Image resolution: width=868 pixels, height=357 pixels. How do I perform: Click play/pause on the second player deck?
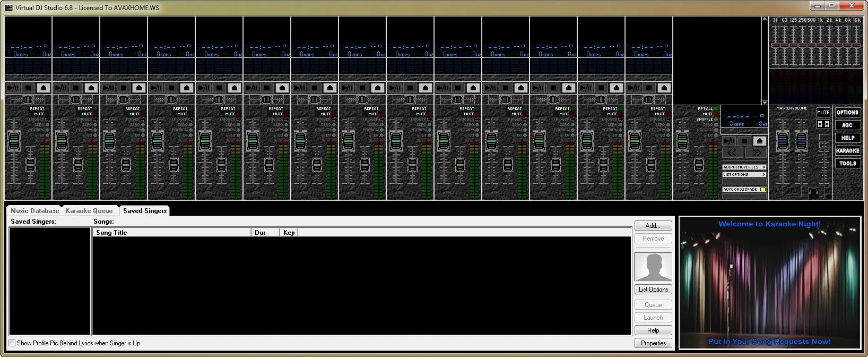click(x=60, y=88)
